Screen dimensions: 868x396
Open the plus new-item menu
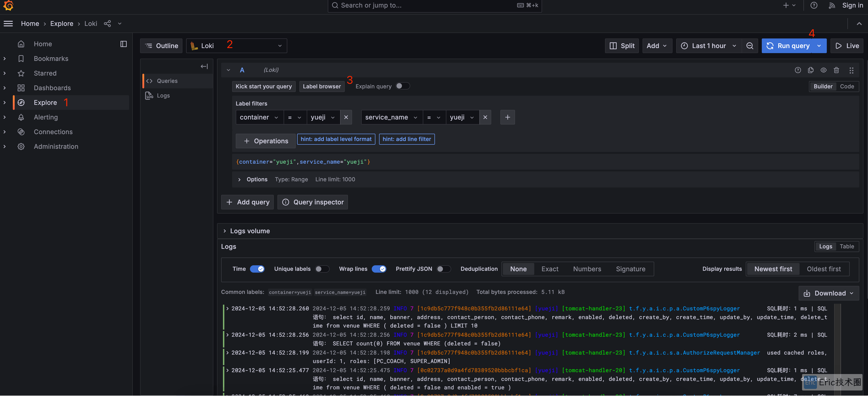[789, 5]
